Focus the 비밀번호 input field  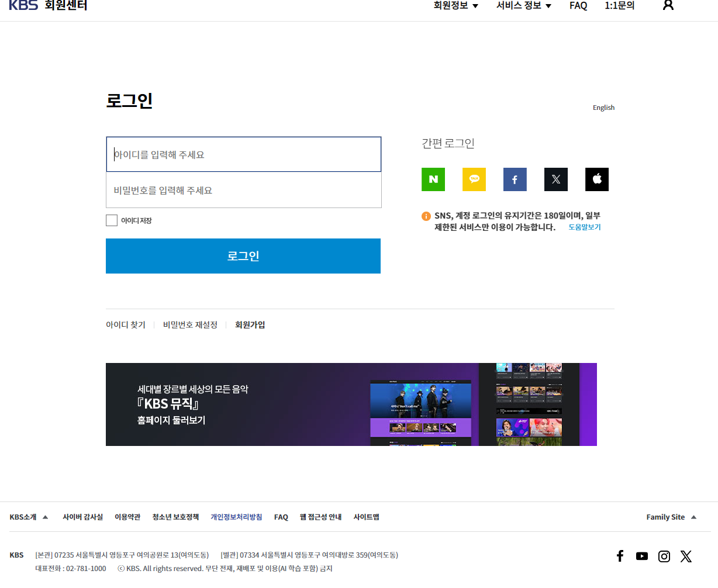(x=244, y=190)
